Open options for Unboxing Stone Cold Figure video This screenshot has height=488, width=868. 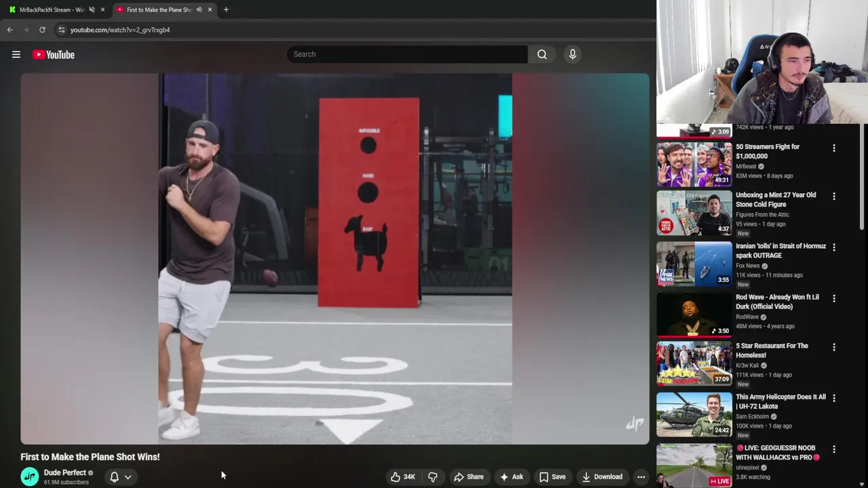point(834,196)
